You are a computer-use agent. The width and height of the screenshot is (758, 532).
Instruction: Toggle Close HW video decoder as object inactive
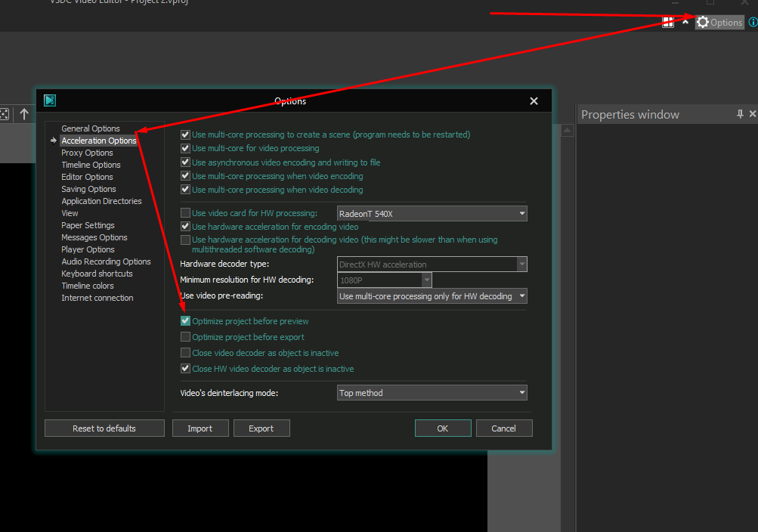click(x=185, y=368)
